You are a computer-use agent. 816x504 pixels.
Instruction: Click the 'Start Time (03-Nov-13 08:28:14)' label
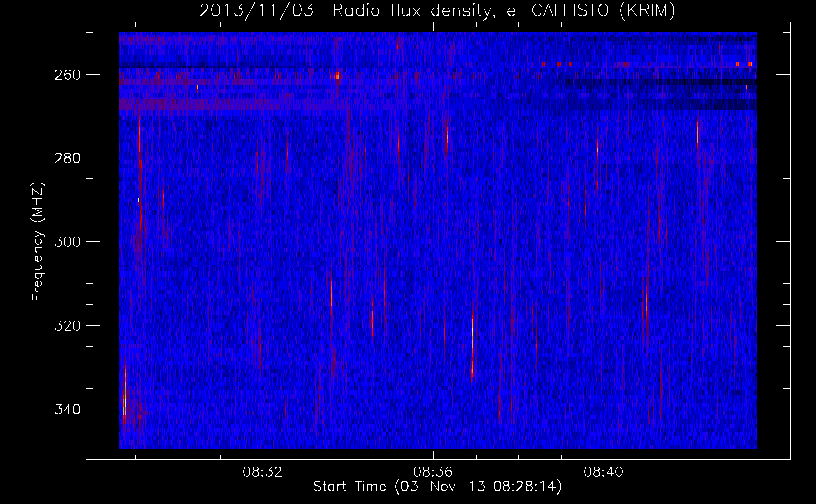(x=437, y=487)
